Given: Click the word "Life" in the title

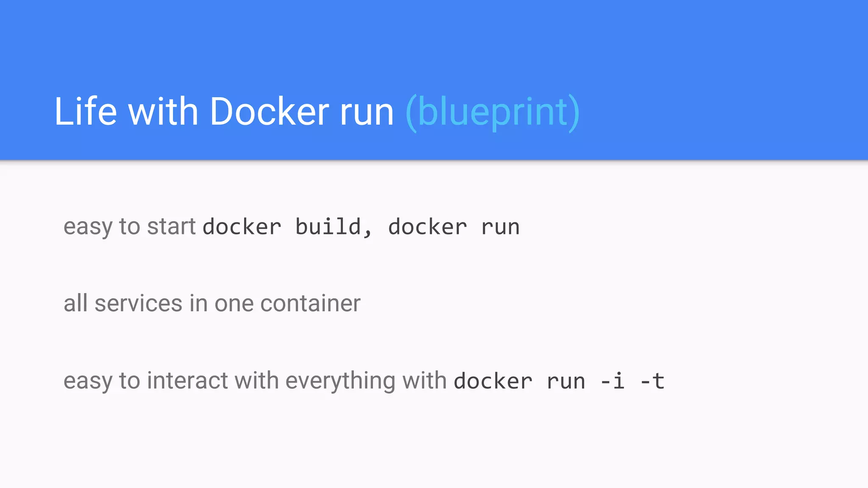Looking at the screenshot, I should tap(86, 111).
